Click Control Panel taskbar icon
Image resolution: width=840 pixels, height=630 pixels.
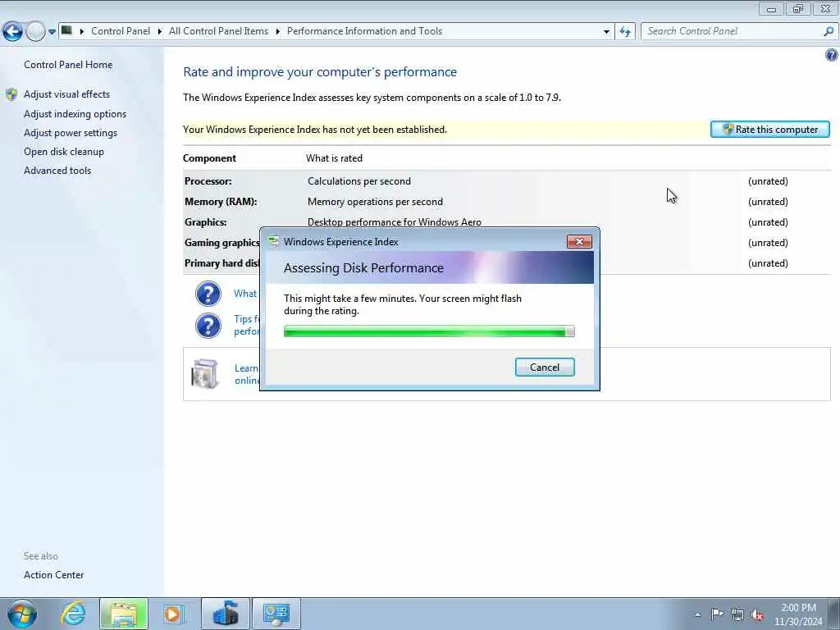point(276,614)
